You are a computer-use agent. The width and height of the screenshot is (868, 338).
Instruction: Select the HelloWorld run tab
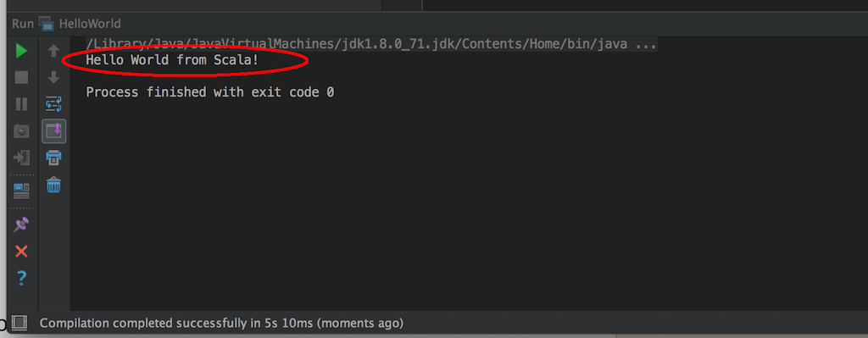pos(81,24)
